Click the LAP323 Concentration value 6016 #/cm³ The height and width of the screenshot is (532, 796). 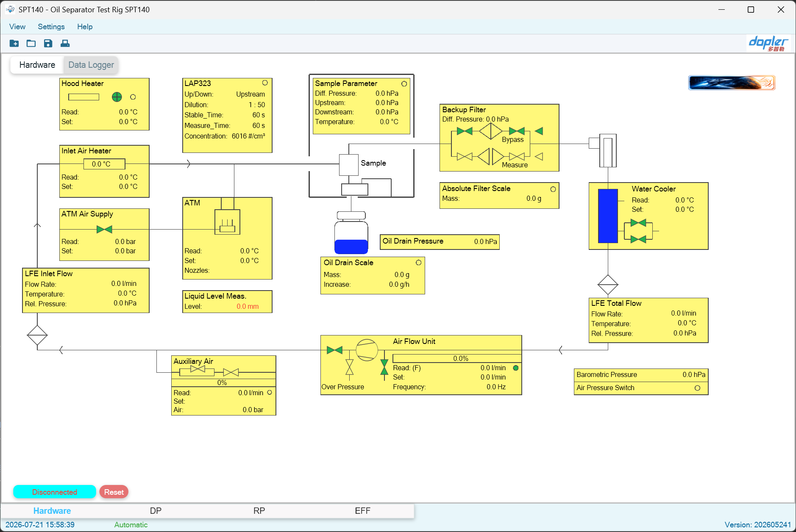click(248, 136)
